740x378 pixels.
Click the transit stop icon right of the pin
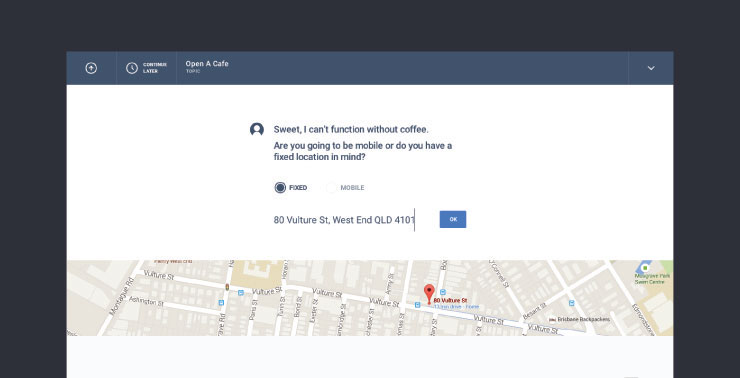pyautogui.click(x=443, y=293)
